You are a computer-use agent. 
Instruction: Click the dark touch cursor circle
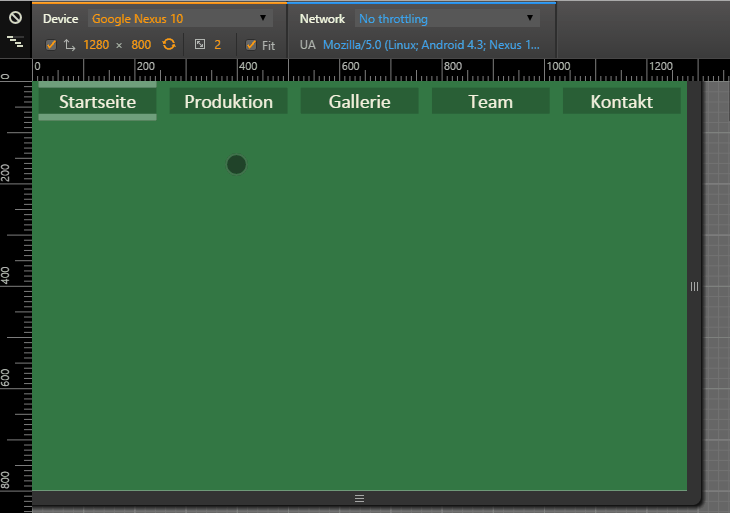pyautogui.click(x=236, y=164)
